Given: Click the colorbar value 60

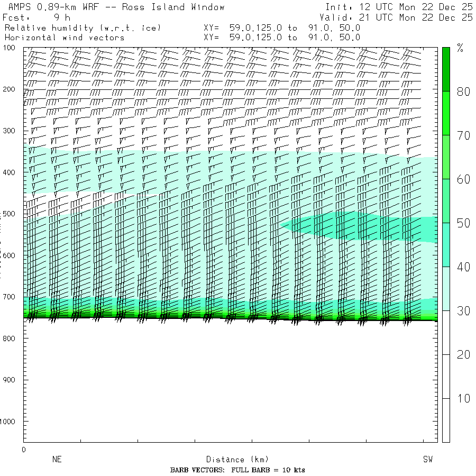Looking at the screenshot, I should (463, 179).
